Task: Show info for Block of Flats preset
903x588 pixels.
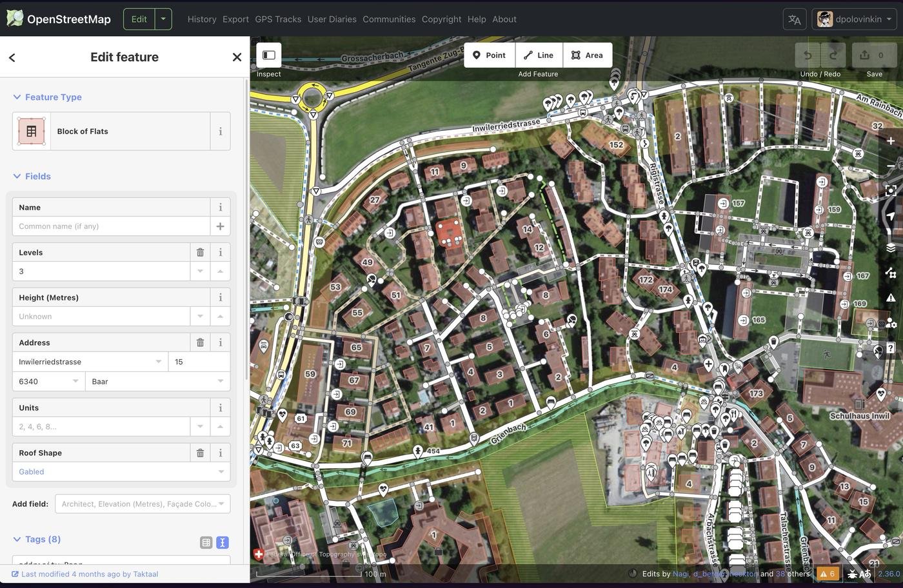Action: 220,131
